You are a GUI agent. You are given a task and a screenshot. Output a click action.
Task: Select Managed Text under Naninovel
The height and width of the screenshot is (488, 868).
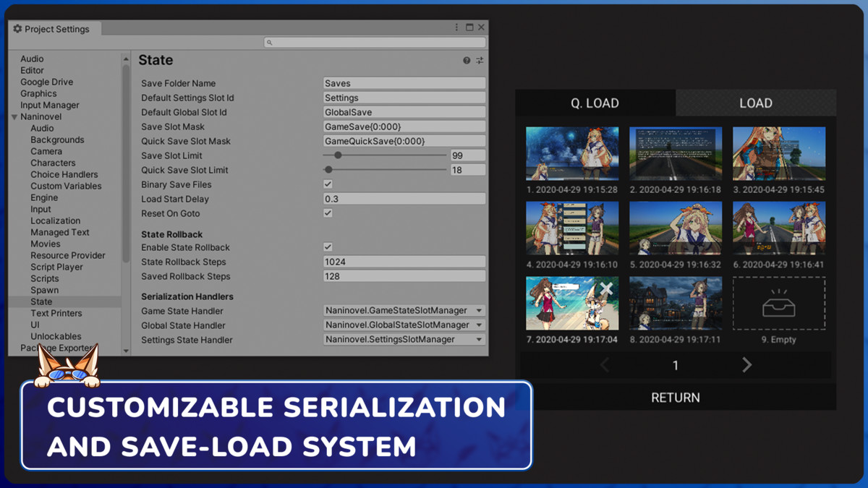60,232
